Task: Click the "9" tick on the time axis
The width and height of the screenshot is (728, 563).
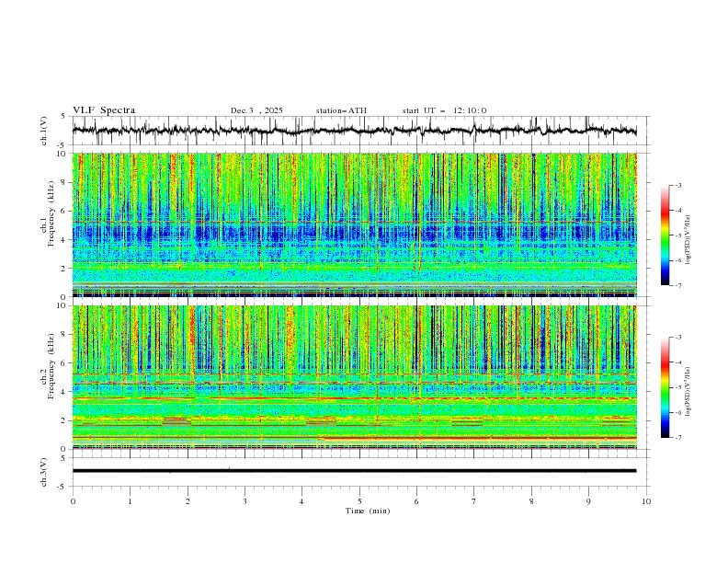Action: 588,501
